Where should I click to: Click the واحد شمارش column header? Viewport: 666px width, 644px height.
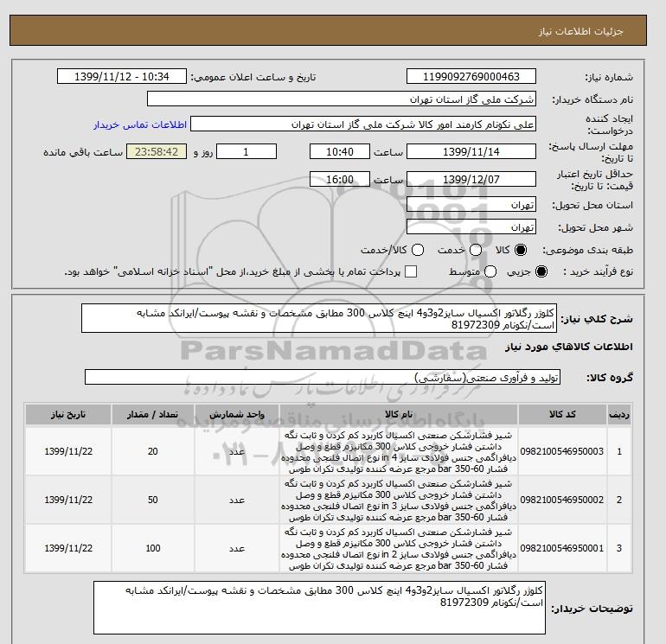click(237, 415)
